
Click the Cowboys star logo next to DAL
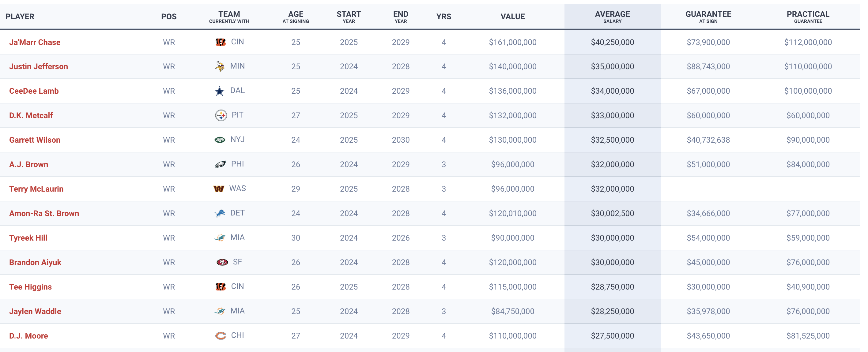click(220, 91)
